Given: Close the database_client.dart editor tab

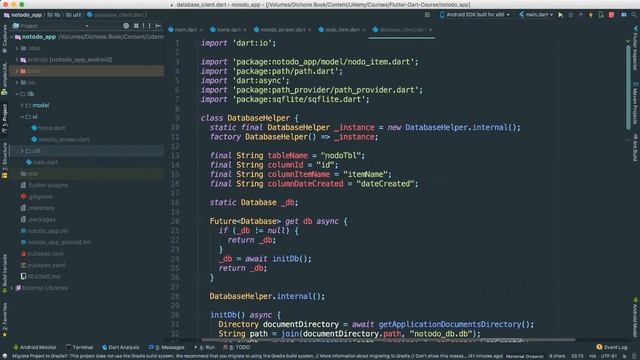Looking at the screenshot, I should [430, 30].
